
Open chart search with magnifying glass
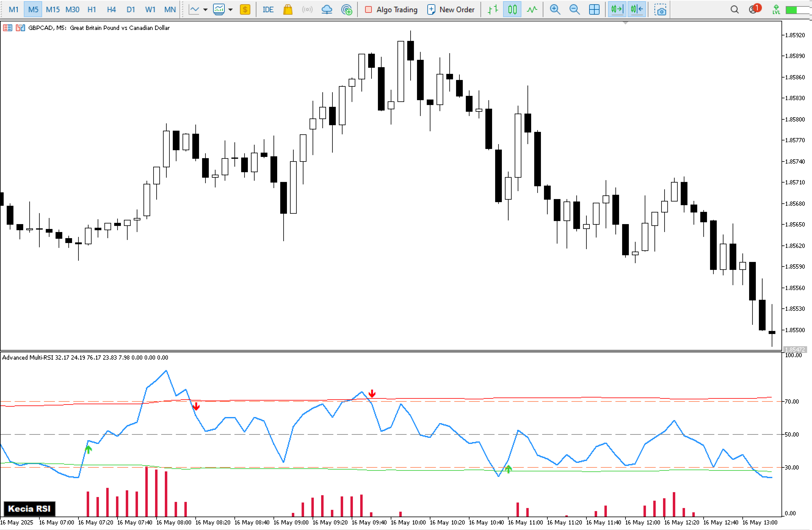pyautogui.click(x=734, y=9)
